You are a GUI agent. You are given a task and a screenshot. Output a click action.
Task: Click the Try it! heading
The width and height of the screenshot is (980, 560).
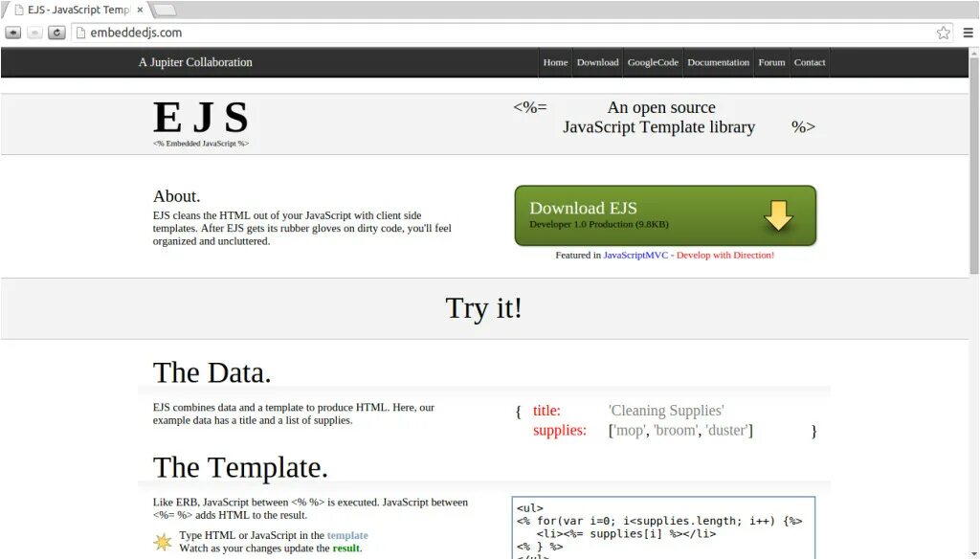coord(483,308)
